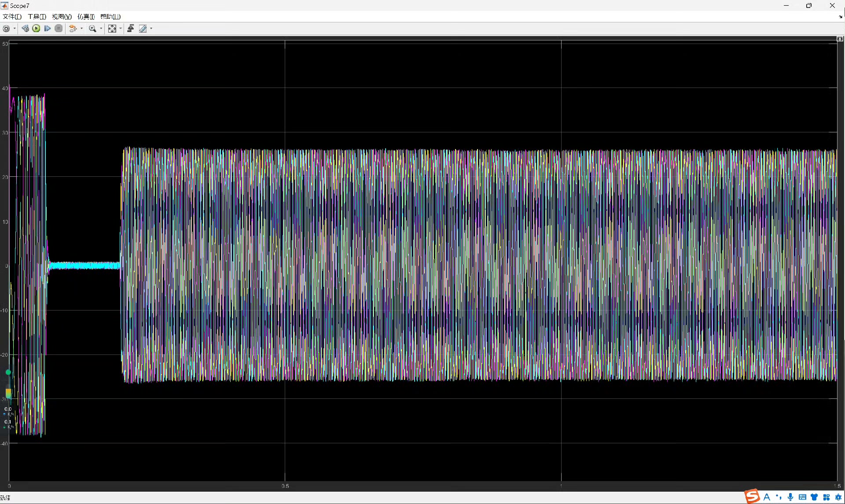Open the 文件 (File) menu
The width and height of the screenshot is (845, 504).
coord(12,17)
